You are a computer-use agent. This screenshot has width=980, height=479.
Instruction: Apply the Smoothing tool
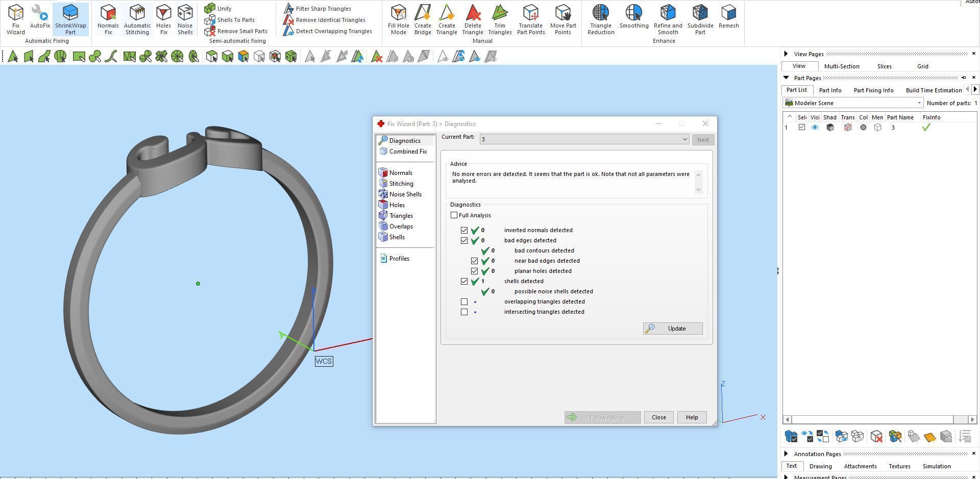pyautogui.click(x=634, y=17)
